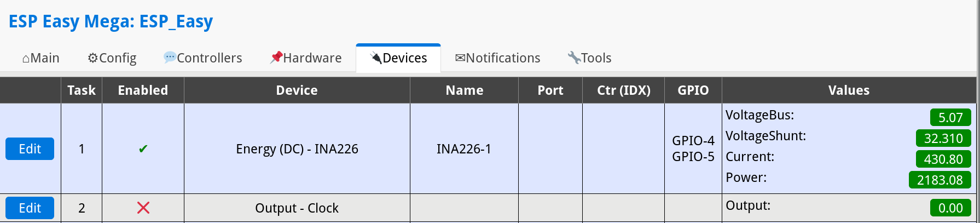Click the Current value 430.80 badge
Image resolution: width=980 pixels, height=223 pixels.
[x=943, y=159]
